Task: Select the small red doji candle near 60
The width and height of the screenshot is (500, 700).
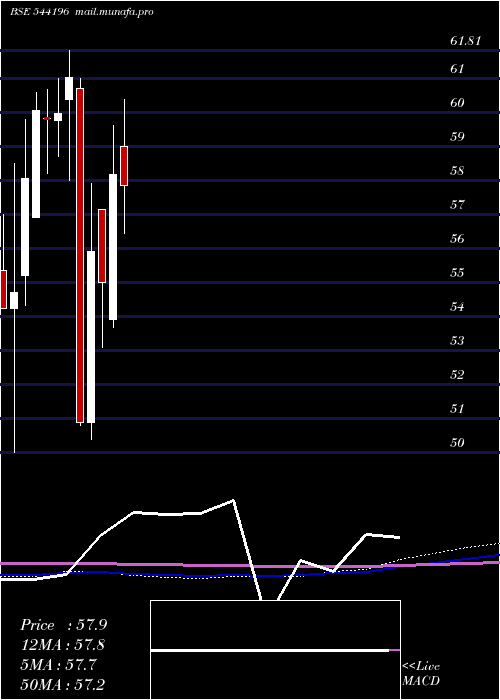Action: pyautogui.click(x=47, y=118)
